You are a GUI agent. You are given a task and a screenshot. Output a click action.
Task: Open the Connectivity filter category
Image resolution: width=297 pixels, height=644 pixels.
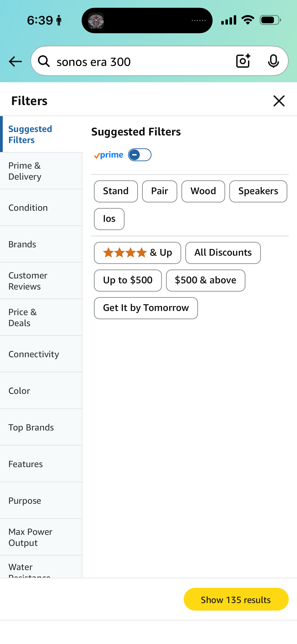(x=41, y=354)
